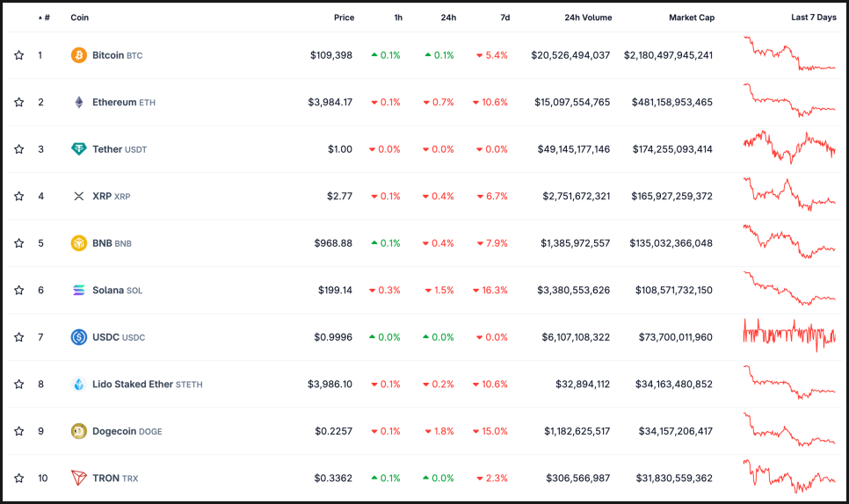Star Lido Staked Ether as favorite
The width and height of the screenshot is (849, 504).
pos(19,385)
